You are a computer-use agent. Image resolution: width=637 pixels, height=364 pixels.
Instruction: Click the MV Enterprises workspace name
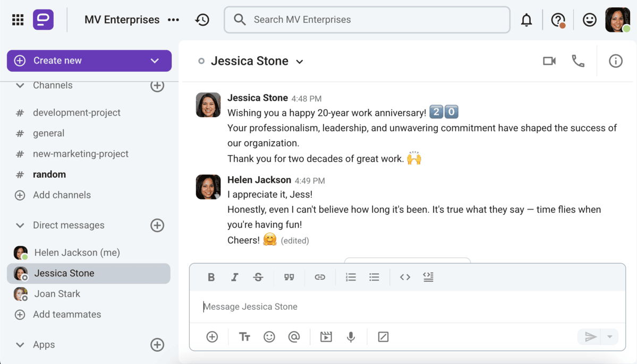[x=122, y=20]
